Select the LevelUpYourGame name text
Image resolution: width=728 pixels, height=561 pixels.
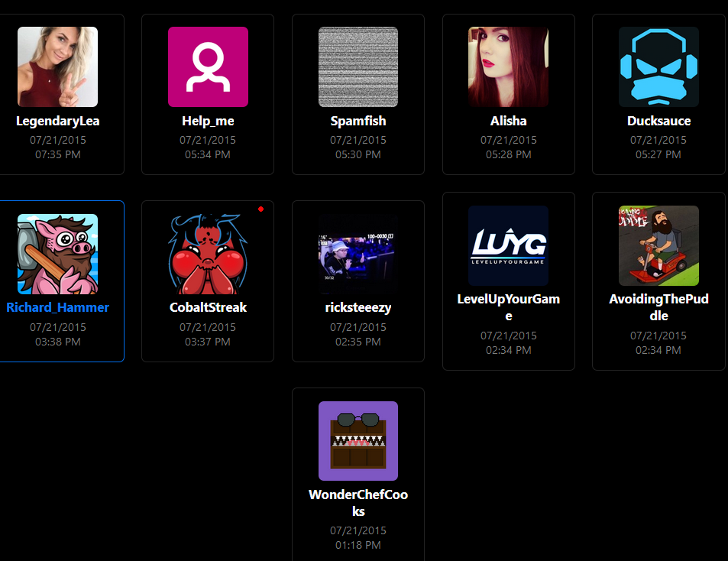tap(509, 307)
